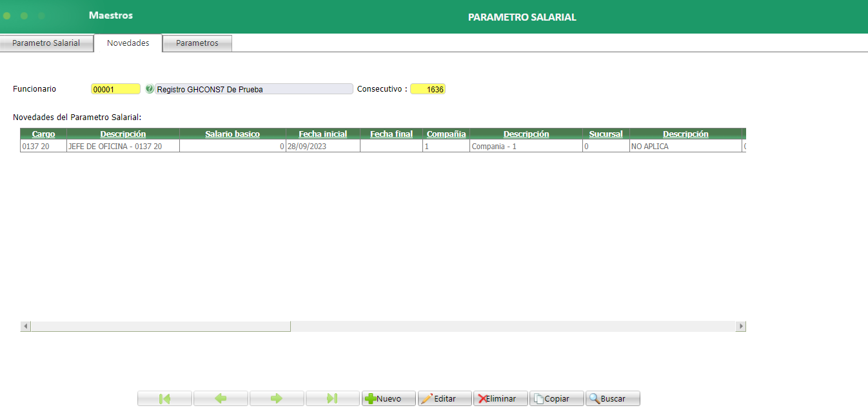Viewport: 868px width, 419px height.
Task: Select the JEFE DE OFICINA row
Action: (x=123, y=146)
